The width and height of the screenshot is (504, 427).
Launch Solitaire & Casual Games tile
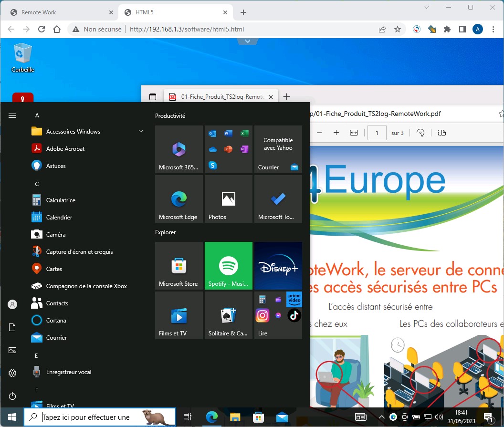pos(229,315)
